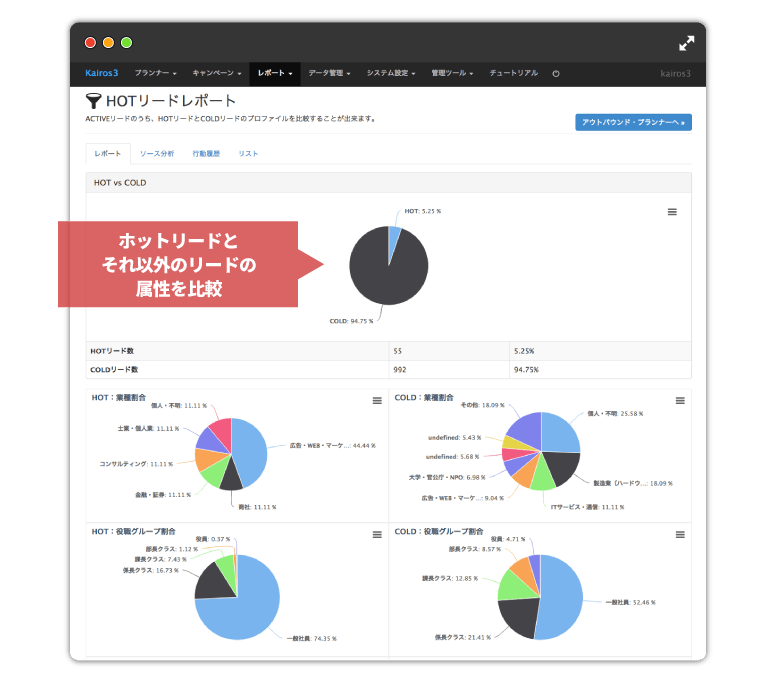Select the レポート tab

(x=108, y=154)
